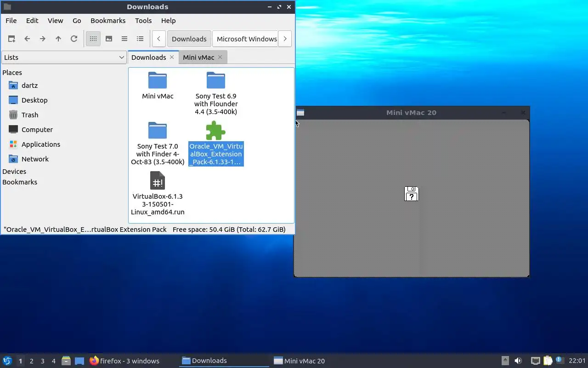The image size is (588, 368).
Task: Show earlier path bar entries with left chevron
Action: [158, 39]
